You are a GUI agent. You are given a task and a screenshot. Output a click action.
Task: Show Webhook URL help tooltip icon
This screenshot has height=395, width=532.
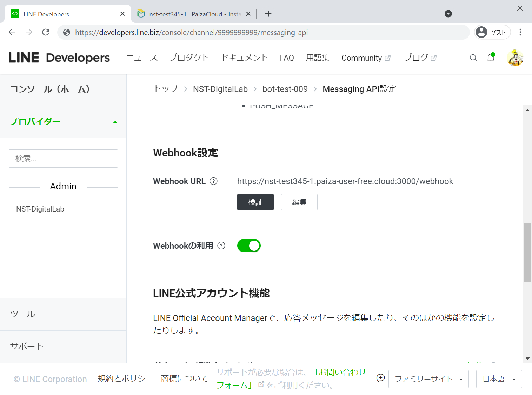213,181
